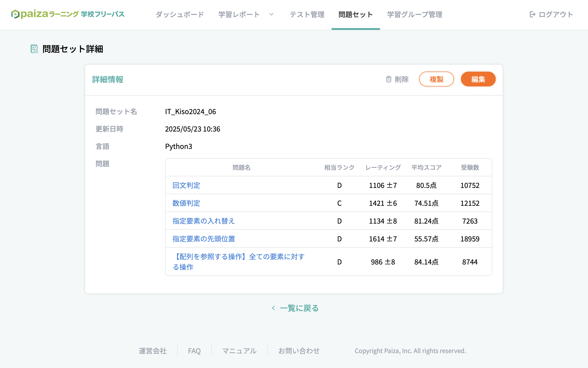Select the 問題セット navigation tab
Screen dimensions: 588x368
355,14
